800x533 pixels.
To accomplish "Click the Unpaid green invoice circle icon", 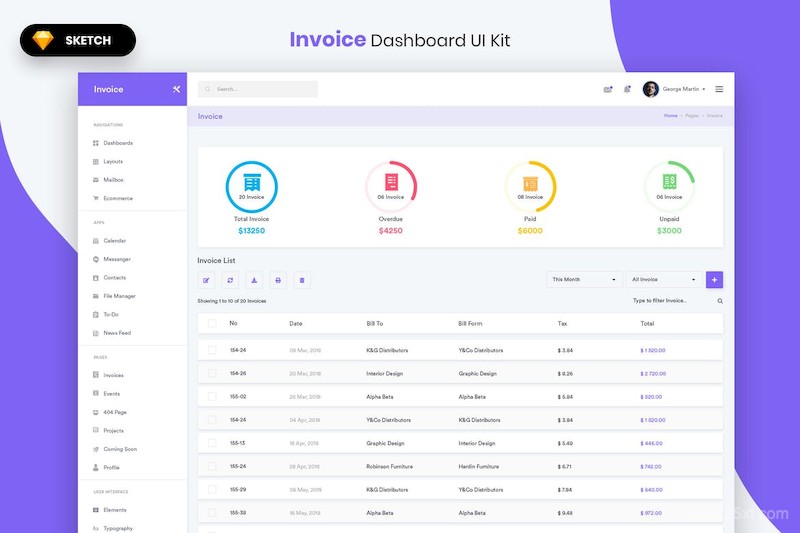I will click(669, 187).
